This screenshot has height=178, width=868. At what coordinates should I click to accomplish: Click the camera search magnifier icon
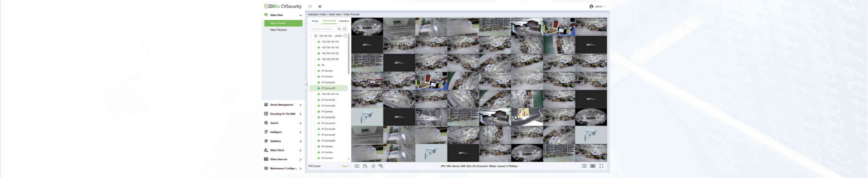pos(339,29)
